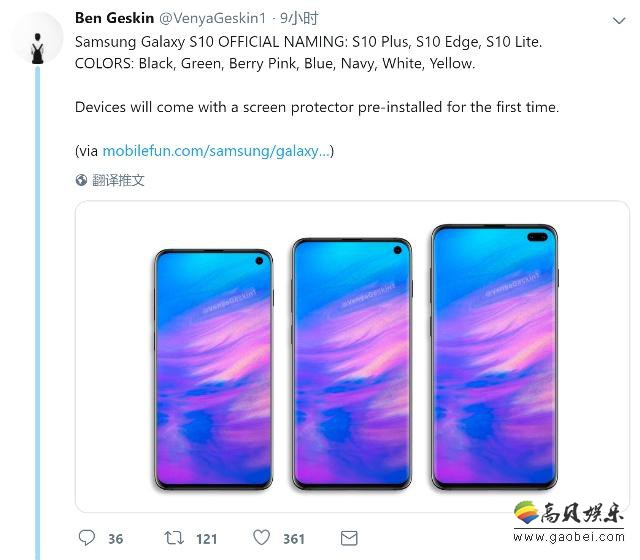This screenshot has width=640, height=560.
Task: Click the 121 retweets count
Action: coord(207,539)
